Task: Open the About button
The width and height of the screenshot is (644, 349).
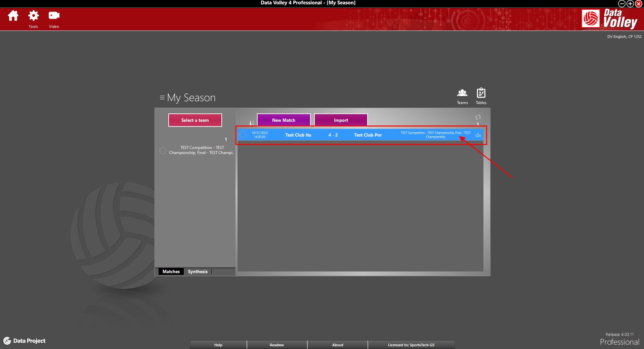Action: [x=338, y=345]
